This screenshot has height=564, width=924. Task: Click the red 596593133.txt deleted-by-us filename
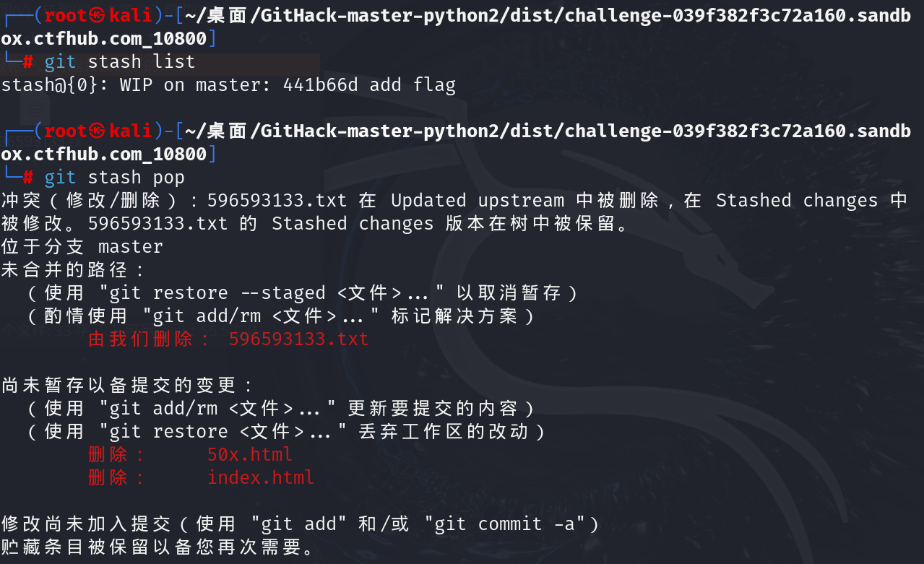click(298, 339)
